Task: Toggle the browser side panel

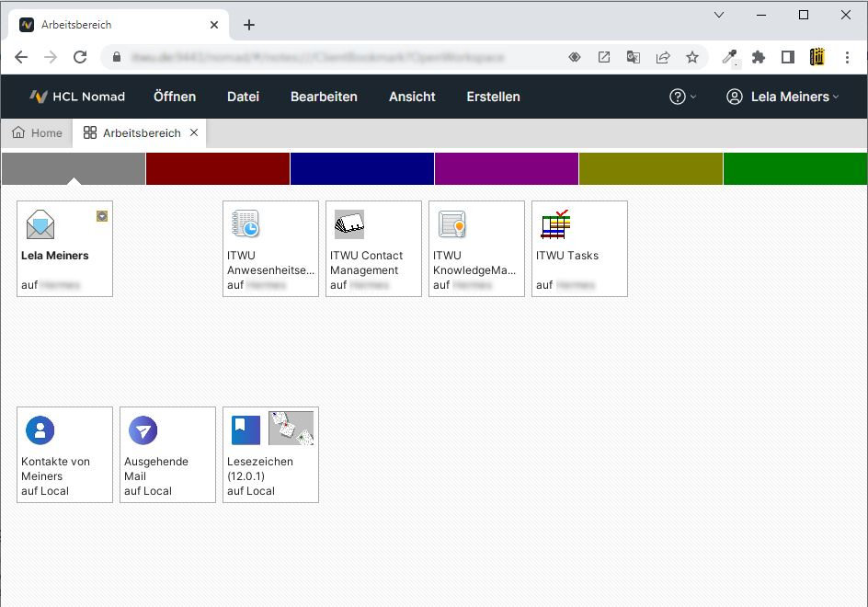Action: (x=788, y=57)
